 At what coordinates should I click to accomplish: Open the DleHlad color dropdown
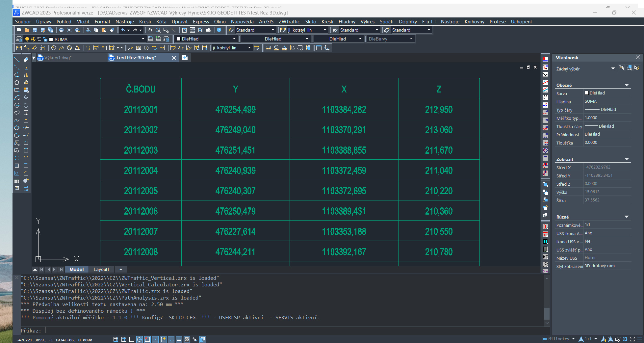(x=234, y=39)
